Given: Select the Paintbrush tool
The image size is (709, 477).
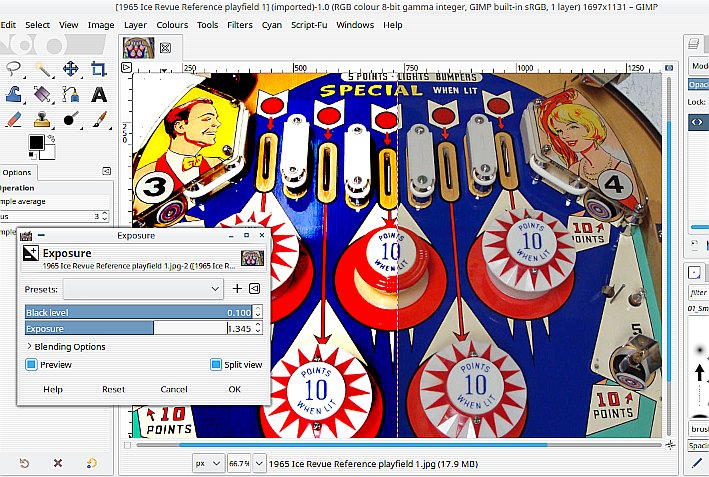Looking at the screenshot, I should 99,120.
